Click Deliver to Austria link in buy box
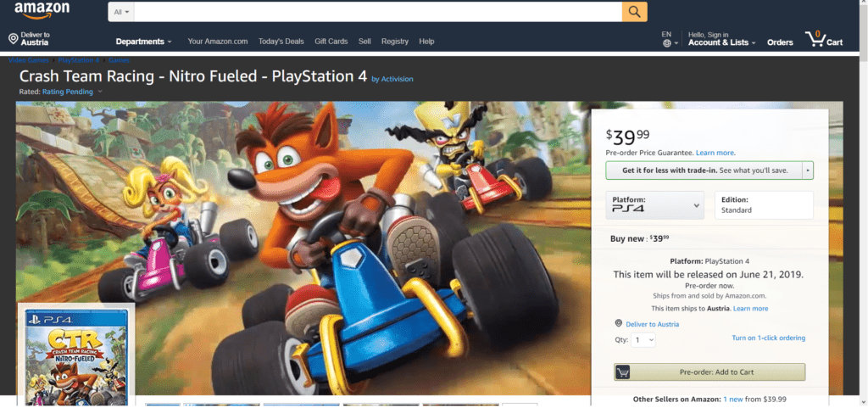The image size is (868, 408). [652, 324]
